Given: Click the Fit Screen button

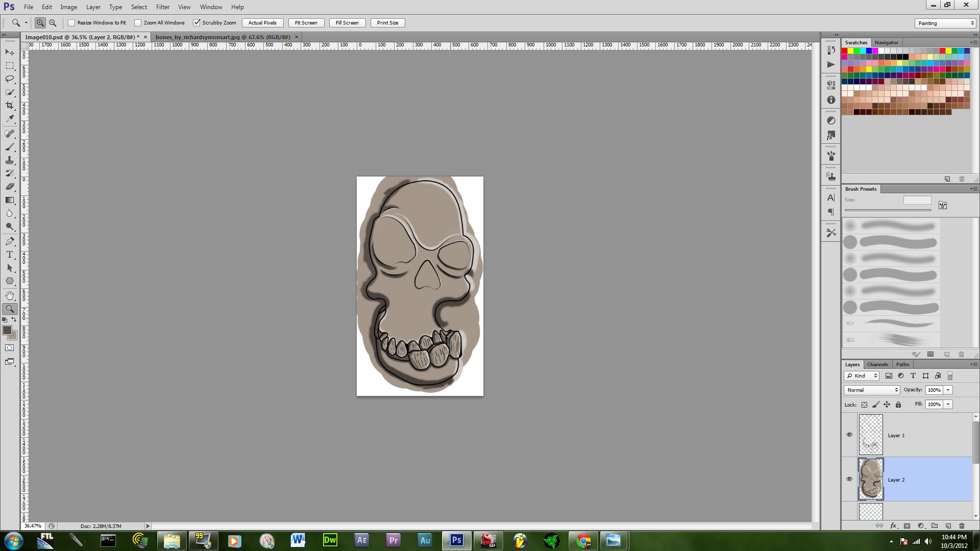Looking at the screenshot, I should point(306,23).
